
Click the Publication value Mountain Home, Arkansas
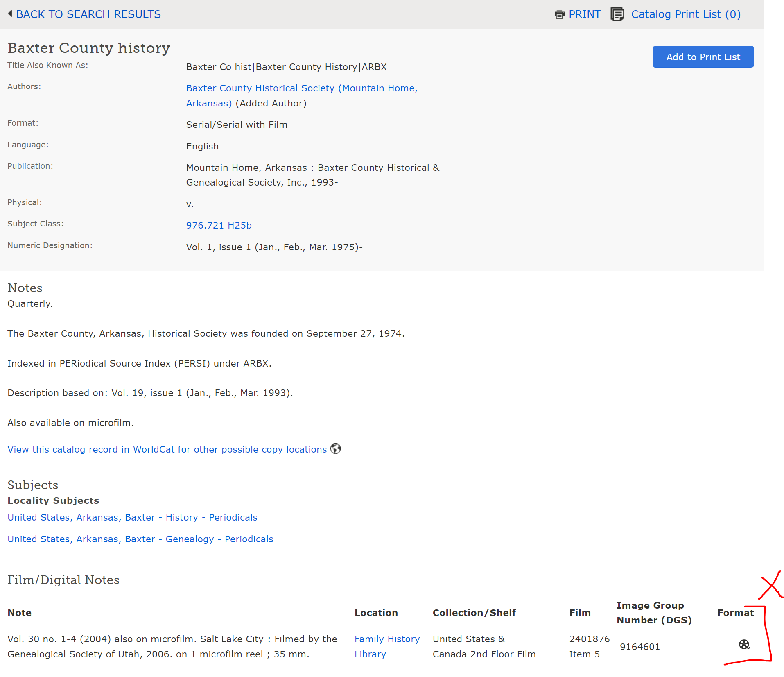pos(313,175)
